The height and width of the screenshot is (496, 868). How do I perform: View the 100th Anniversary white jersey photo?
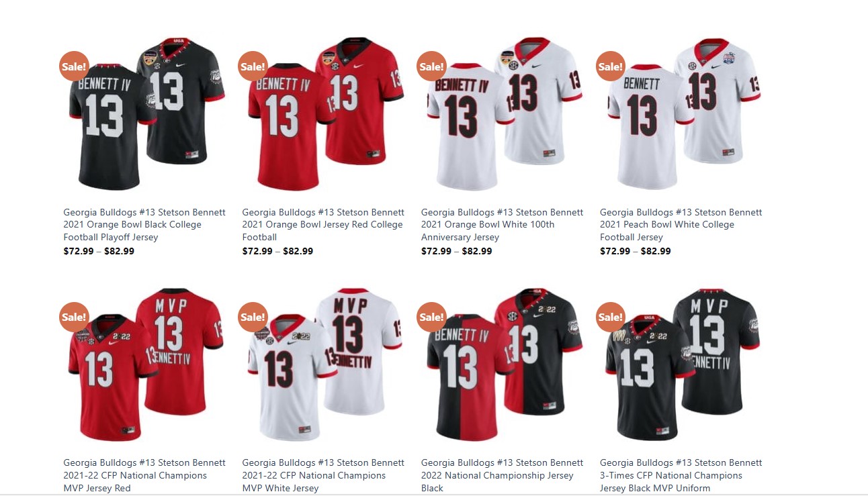coord(504,113)
